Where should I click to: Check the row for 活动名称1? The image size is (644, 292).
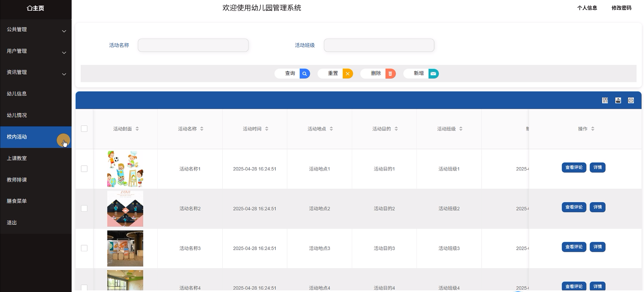84,169
